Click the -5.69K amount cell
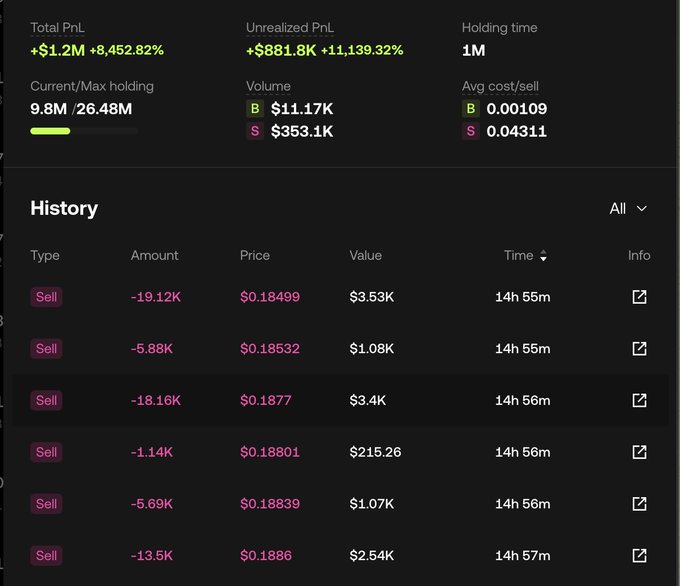Image resolution: width=680 pixels, height=586 pixels. 151,504
